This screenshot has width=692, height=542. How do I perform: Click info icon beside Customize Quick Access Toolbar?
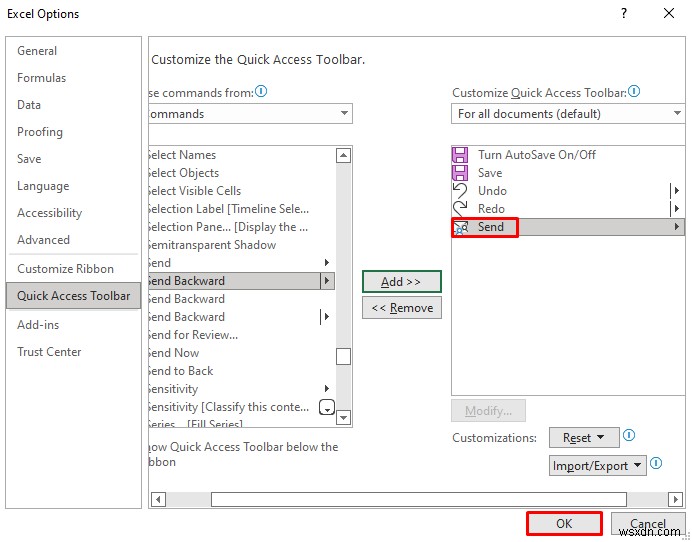pyautogui.click(x=634, y=92)
